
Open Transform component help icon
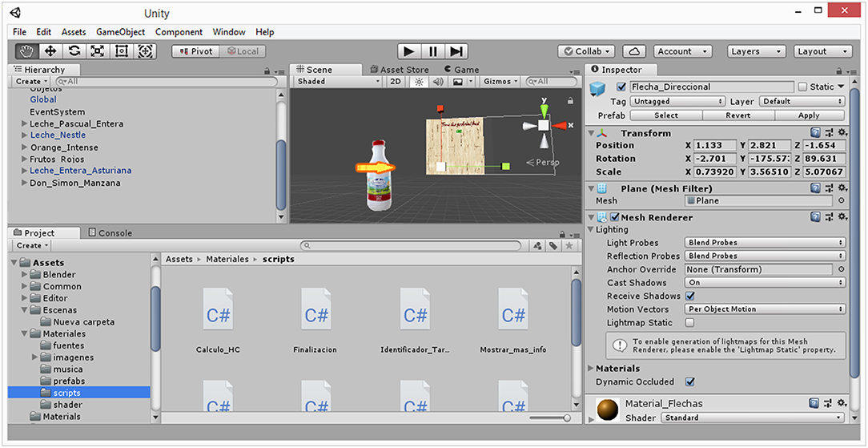coord(815,133)
